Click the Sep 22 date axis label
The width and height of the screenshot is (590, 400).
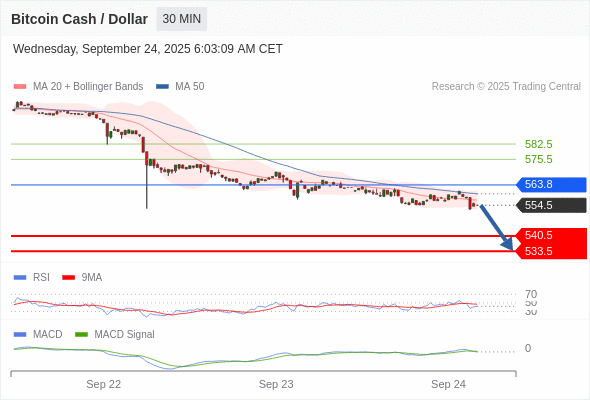(x=103, y=384)
